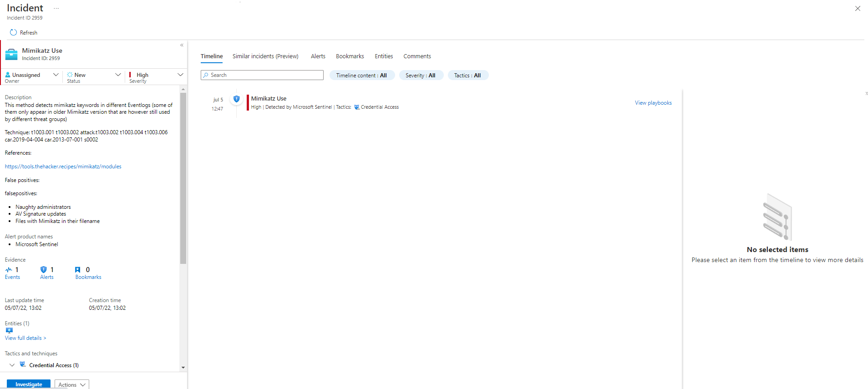Click the entity computer icon
Image resolution: width=868 pixels, height=389 pixels.
coord(9,331)
